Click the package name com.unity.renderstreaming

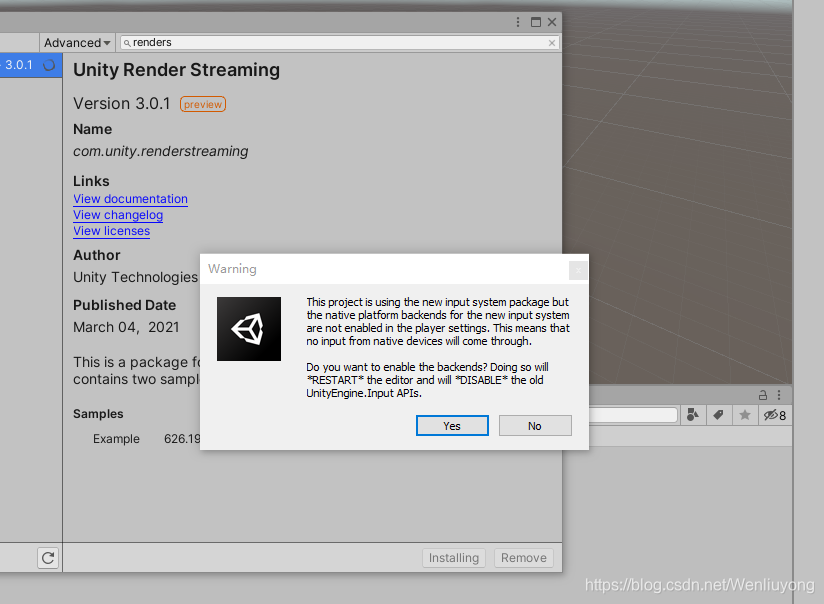coord(161,151)
